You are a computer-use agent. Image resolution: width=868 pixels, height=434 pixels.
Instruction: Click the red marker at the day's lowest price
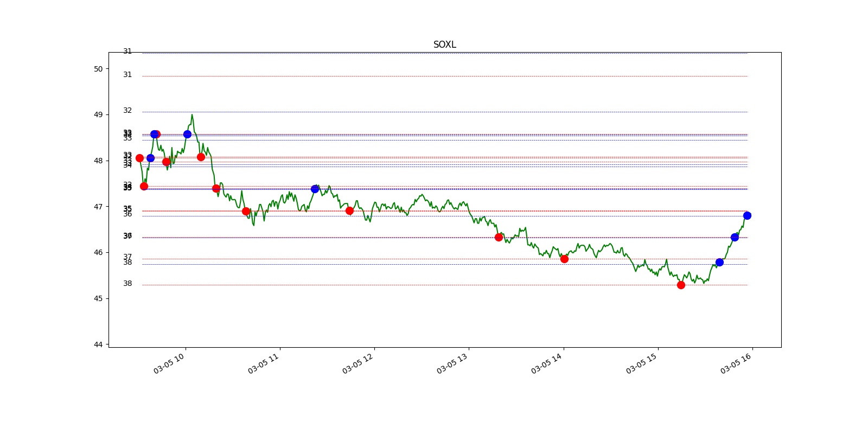click(x=681, y=285)
